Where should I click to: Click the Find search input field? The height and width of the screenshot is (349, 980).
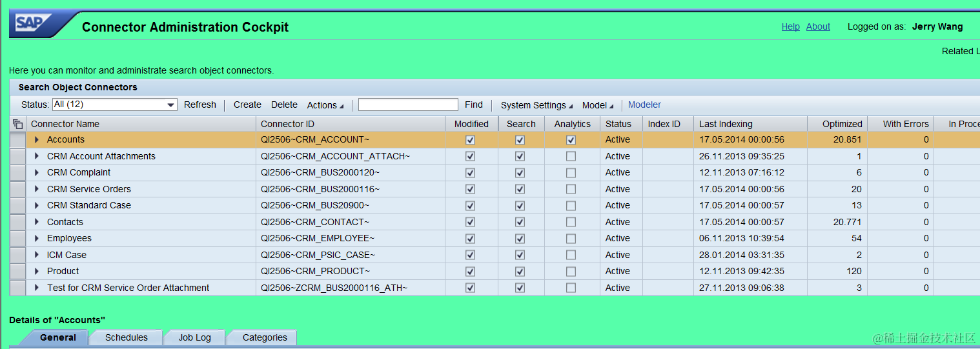pyautogui.click(x=408, y=105)
